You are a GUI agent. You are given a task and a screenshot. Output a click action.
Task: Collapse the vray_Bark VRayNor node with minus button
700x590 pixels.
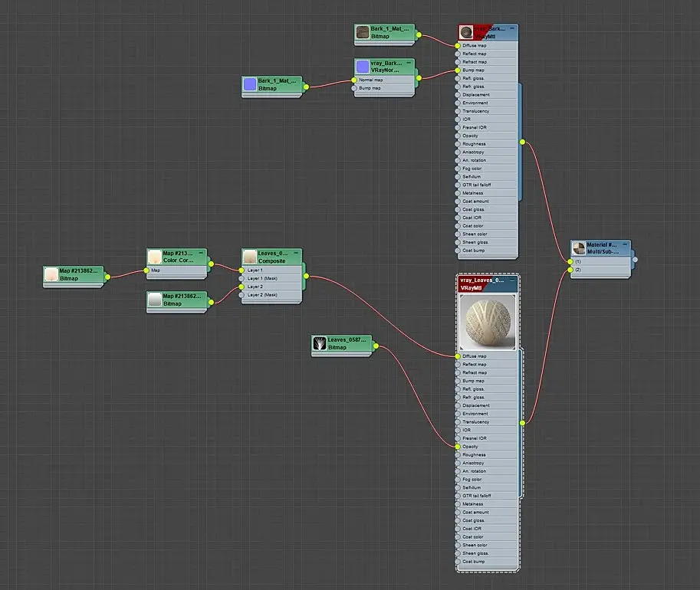click(x=409, y=63)
